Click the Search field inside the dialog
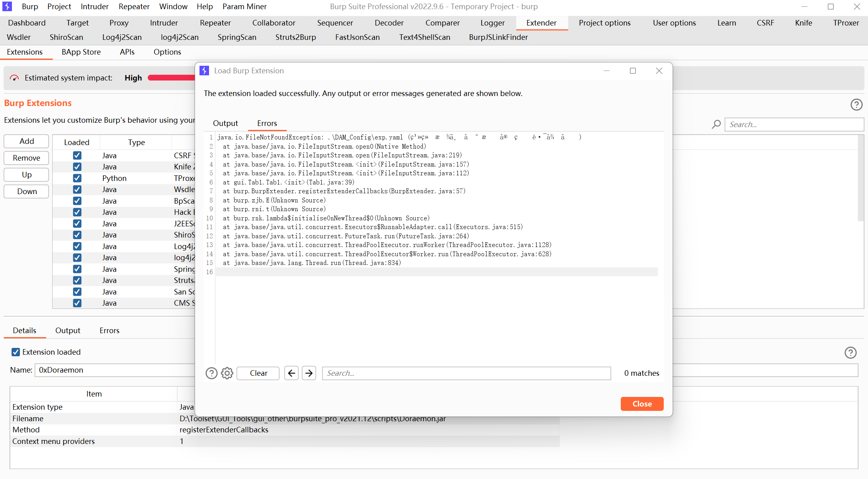 [x=466, y=373]
